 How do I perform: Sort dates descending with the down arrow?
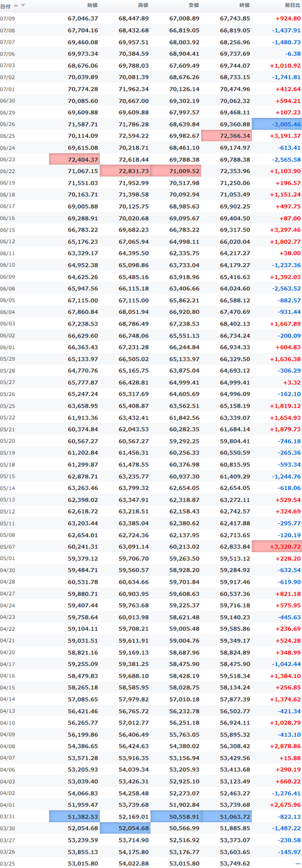(23, 5)
